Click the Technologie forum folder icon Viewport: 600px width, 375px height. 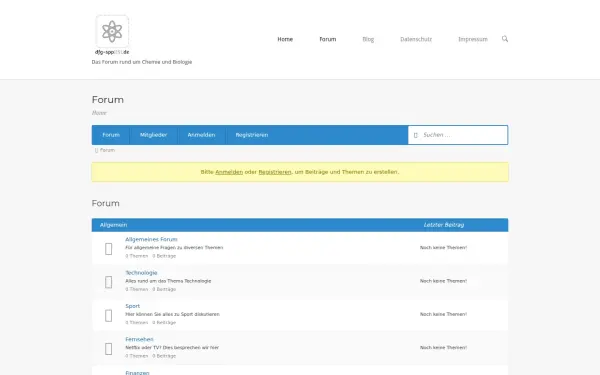(109, 282)
